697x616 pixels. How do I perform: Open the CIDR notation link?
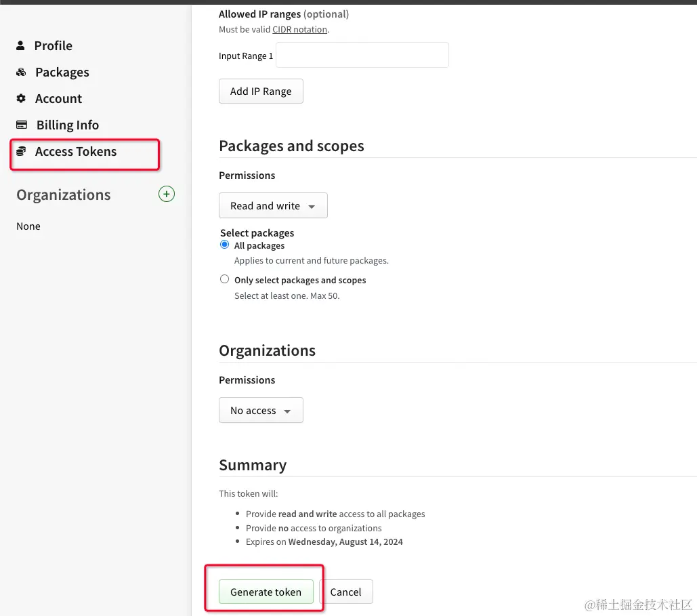pyautogui.click(x=299, y=29)
